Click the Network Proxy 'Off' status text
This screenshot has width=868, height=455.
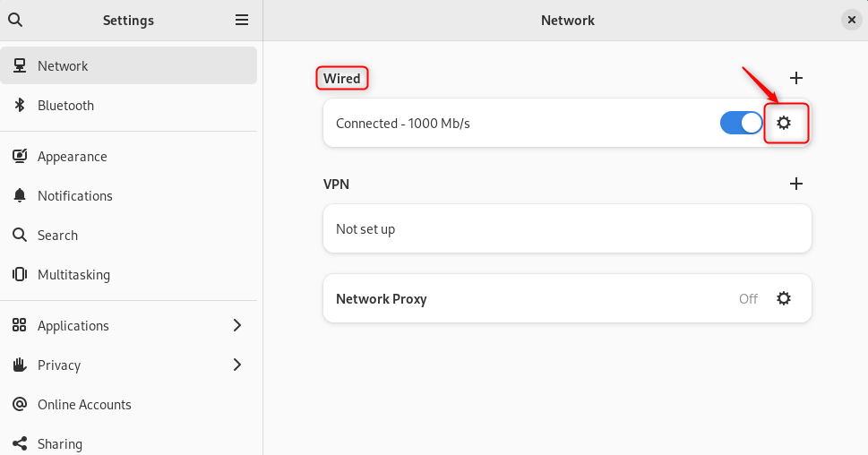click(x=748, y=299)
